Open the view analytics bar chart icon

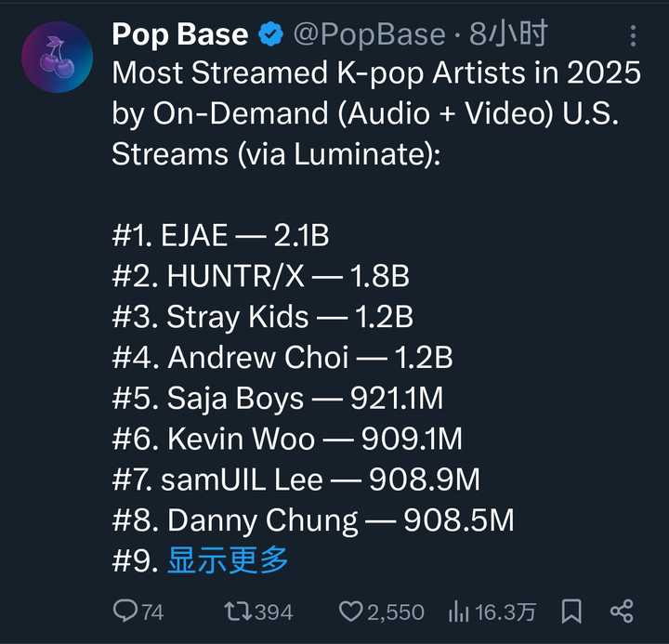[x=458, y=611]
